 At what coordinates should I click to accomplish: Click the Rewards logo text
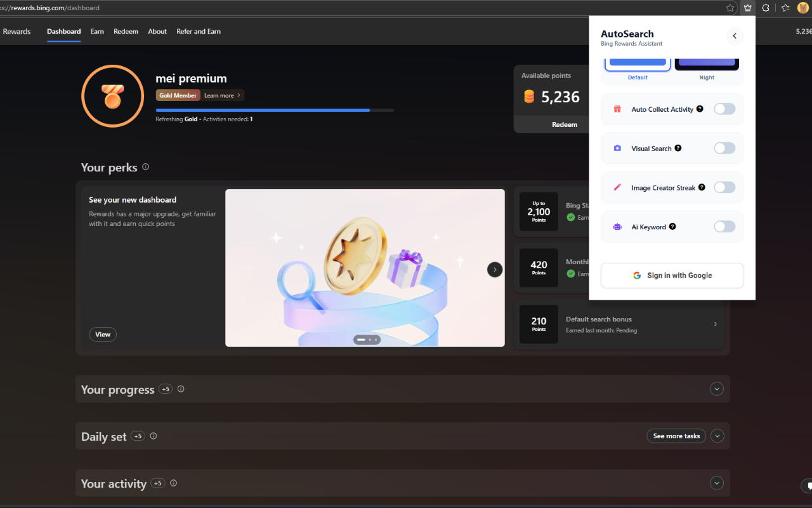coord(16,31)
